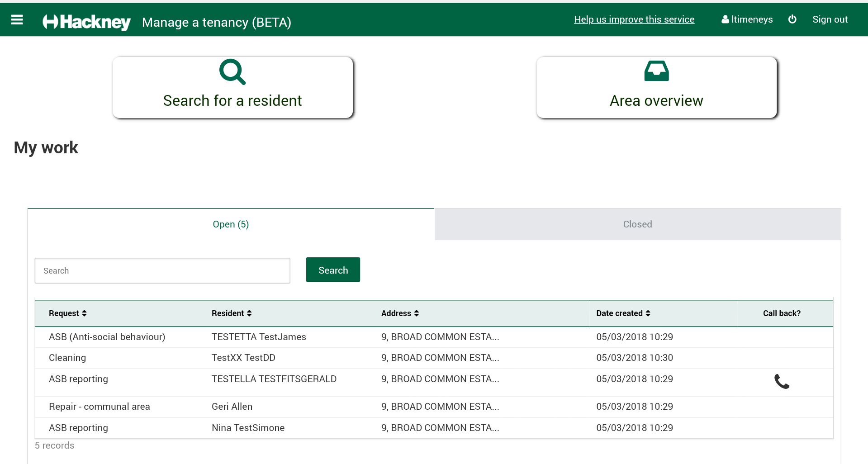The image size is (868, 464).
Task: Open Area overview card label
Action: coord(656,100)
